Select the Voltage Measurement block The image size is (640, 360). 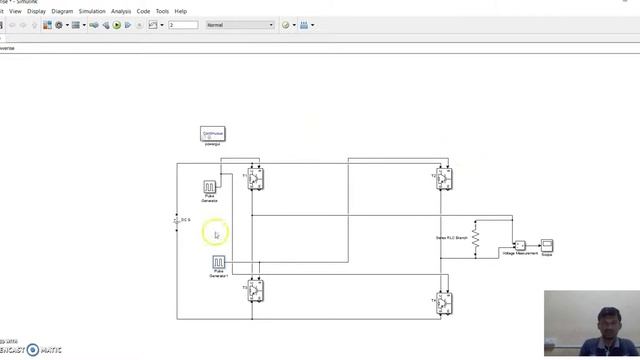click(x=520, y=245)
